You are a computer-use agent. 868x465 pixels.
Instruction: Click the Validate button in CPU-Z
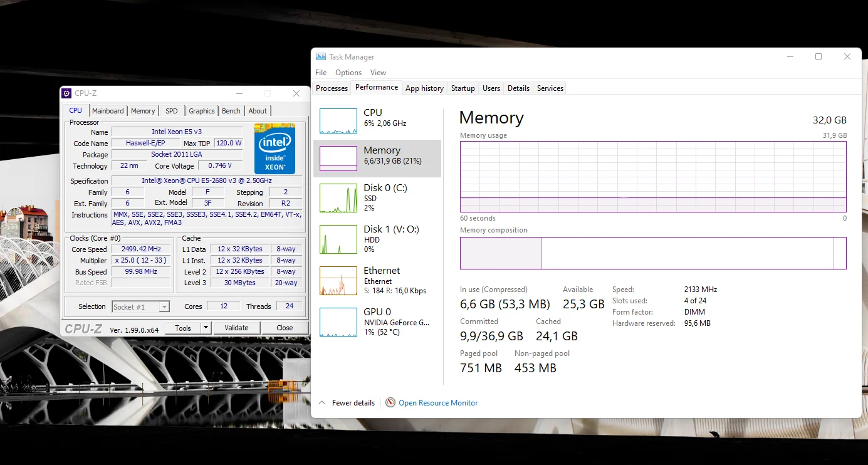236,328
